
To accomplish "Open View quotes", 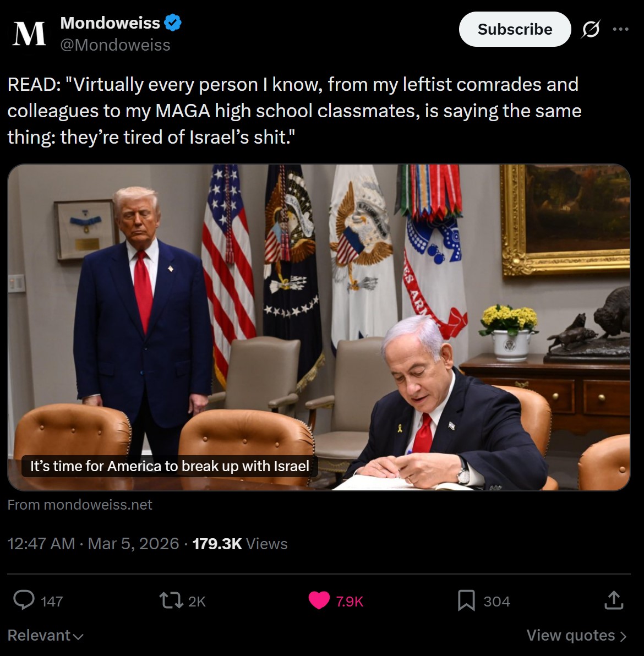I will click(x=577, y=636).
